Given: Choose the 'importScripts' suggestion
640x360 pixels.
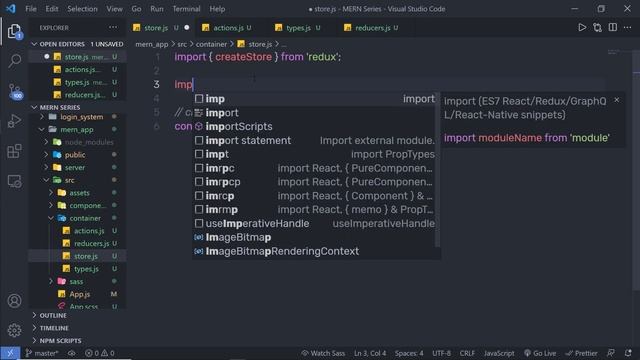Looking at the screenshot, I should (314, 127).
